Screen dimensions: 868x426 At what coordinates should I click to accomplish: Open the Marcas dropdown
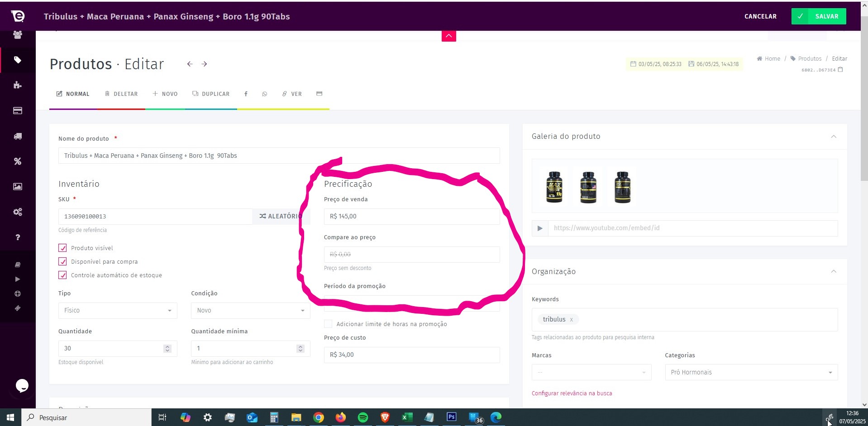(x=591, y=372)
